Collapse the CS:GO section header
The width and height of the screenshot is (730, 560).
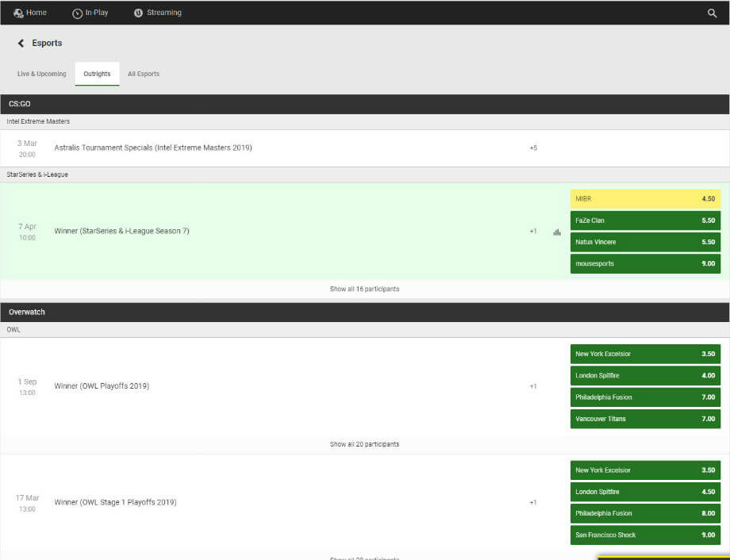(365, 104)
